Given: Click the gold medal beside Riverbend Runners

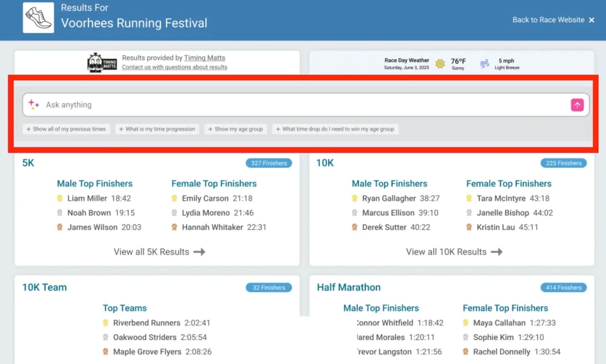Looking at the screenshot, I should (106, 323).
